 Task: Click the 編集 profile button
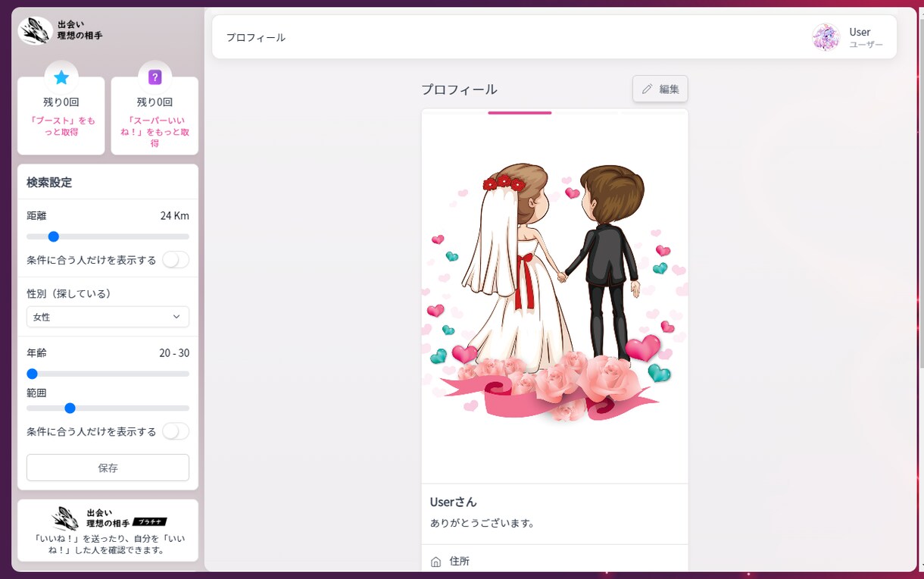click(x=660, y=89)
